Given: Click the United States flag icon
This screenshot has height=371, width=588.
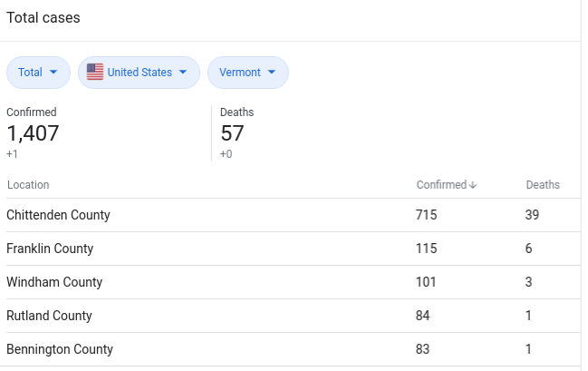Looking at the screenshot, I should tap(95, 72).
